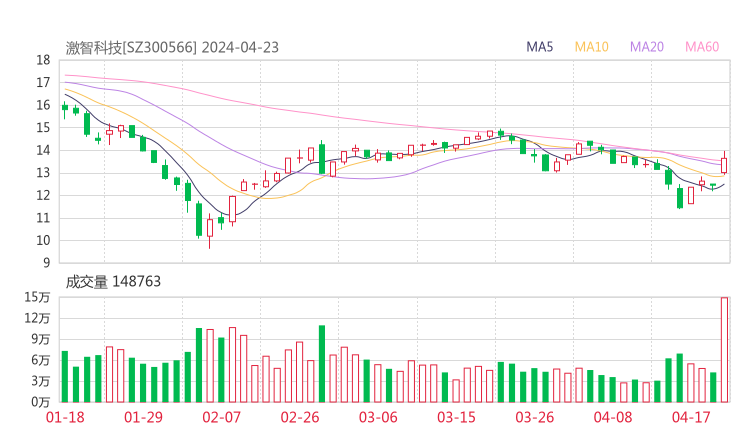Click the price axis label 16

(43, 105)
